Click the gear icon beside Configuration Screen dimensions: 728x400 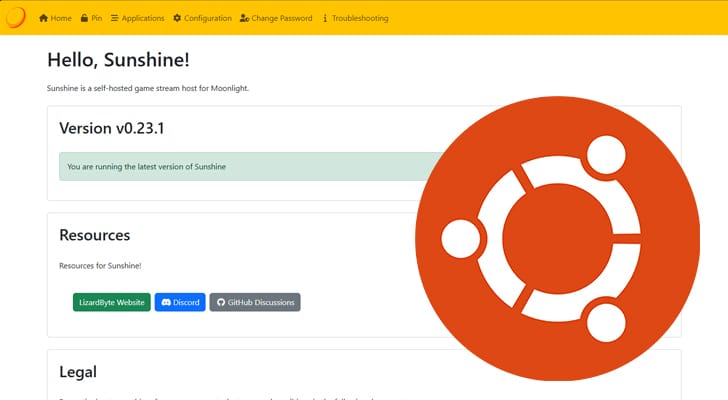(177, 18)
